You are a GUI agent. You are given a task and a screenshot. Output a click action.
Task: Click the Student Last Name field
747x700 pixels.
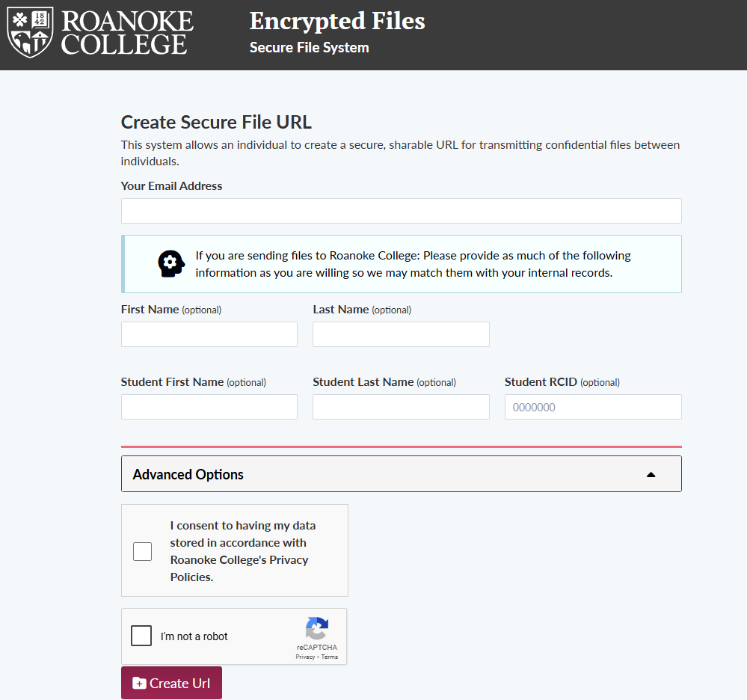tap(401, 407)
